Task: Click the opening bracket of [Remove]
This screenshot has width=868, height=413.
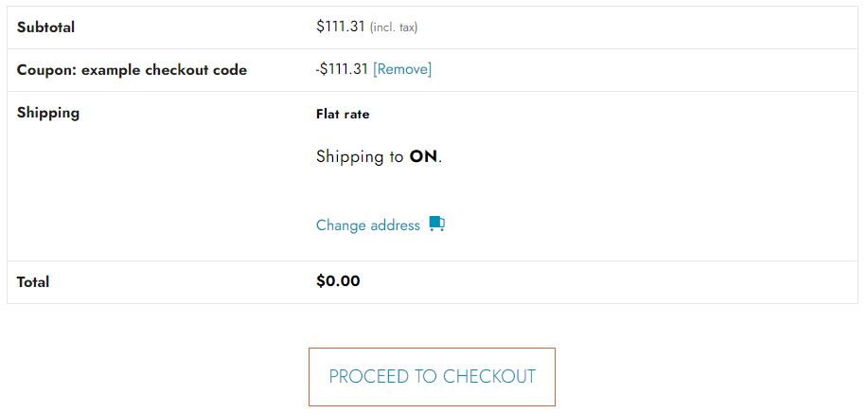Action: pos(376,69)
